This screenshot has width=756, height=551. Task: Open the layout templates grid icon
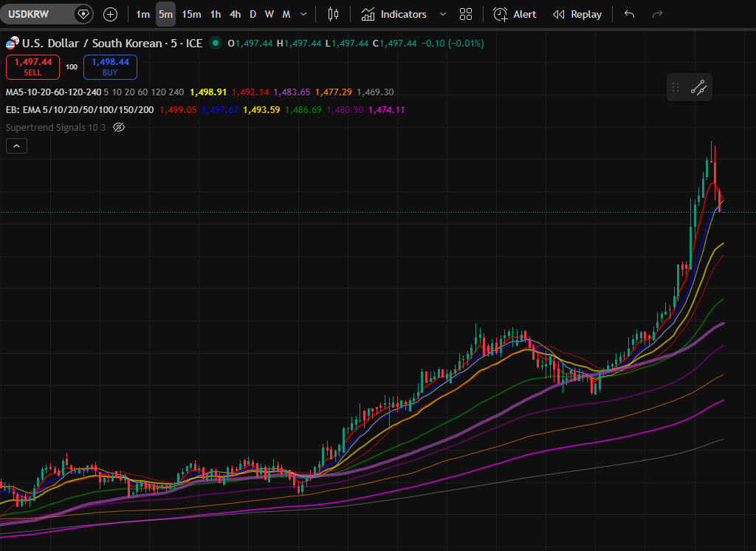tap(465, 14)
